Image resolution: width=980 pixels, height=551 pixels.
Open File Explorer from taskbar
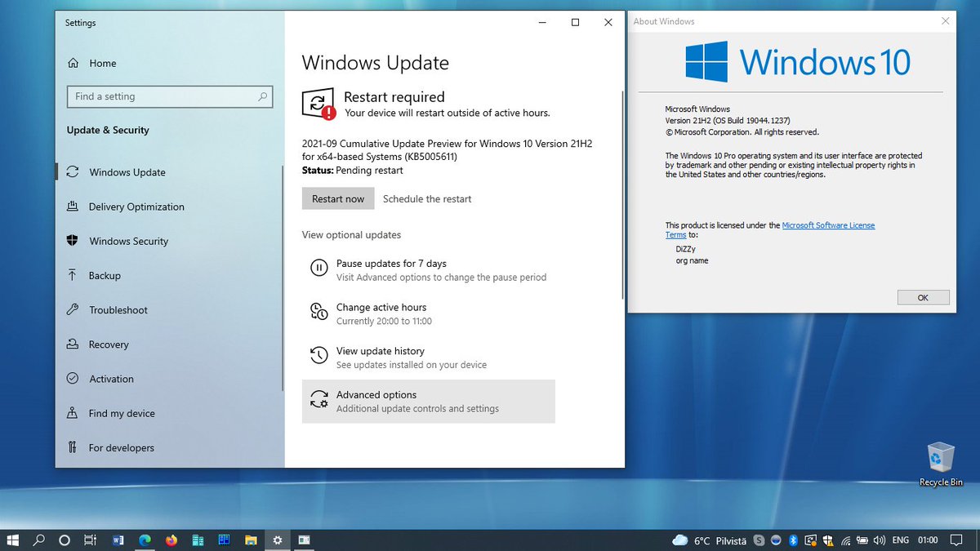pos(251,540)
